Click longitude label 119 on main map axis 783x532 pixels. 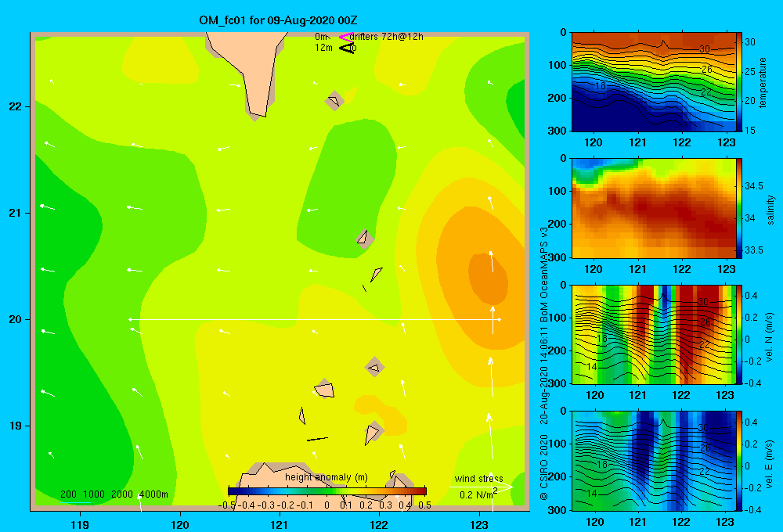[80, 524]
